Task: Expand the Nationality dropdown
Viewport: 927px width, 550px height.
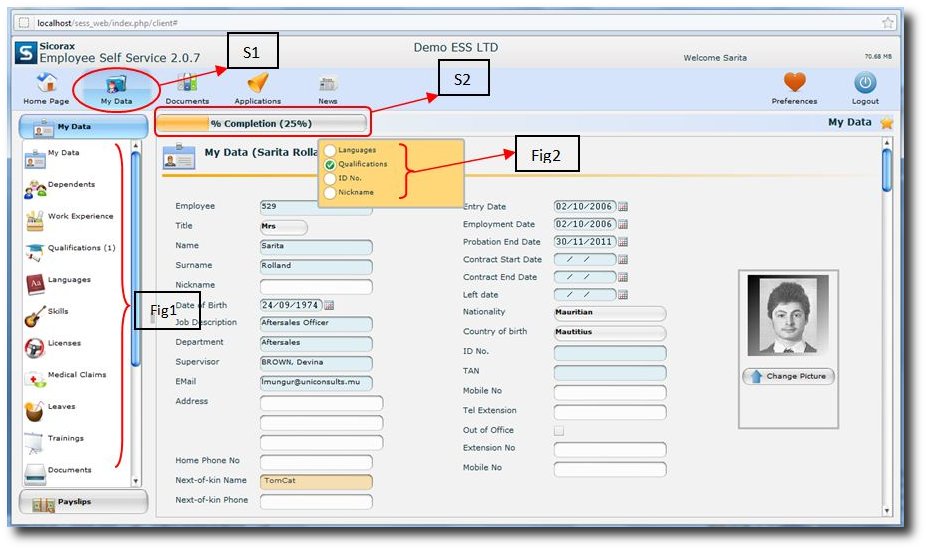Action: 609,313
